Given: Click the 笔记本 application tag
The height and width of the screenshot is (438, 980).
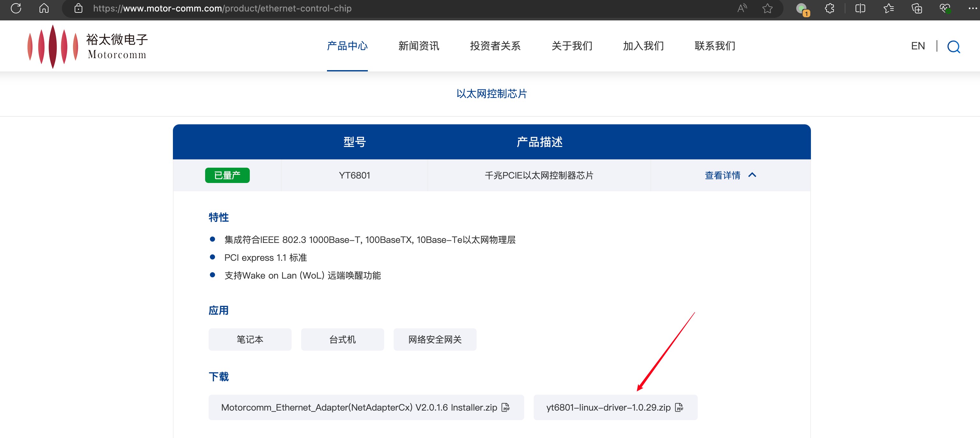Looking at the screenshot, I should click(x=250, y=339).
